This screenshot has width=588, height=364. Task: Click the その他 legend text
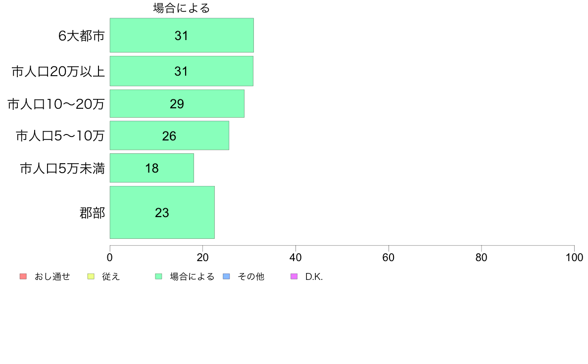(x=251, y=276)
